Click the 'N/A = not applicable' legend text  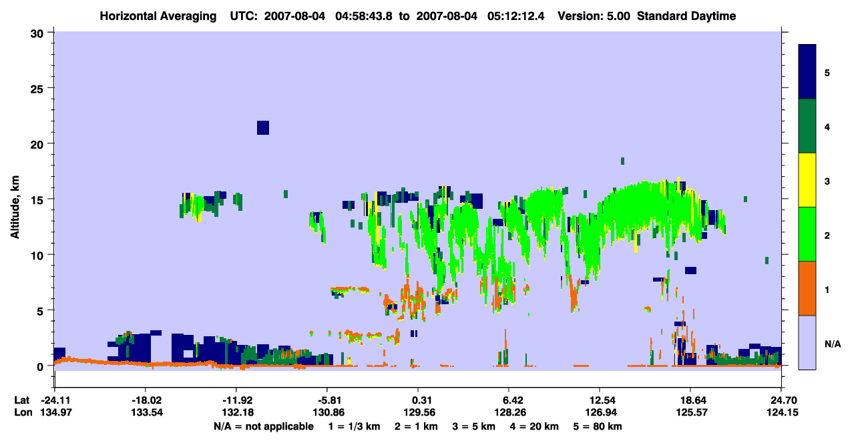click(263, 426)
